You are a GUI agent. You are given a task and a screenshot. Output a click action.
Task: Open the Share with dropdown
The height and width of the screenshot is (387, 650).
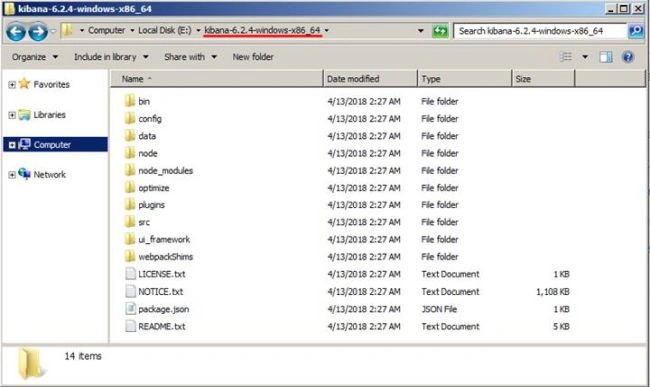point(191,57)
